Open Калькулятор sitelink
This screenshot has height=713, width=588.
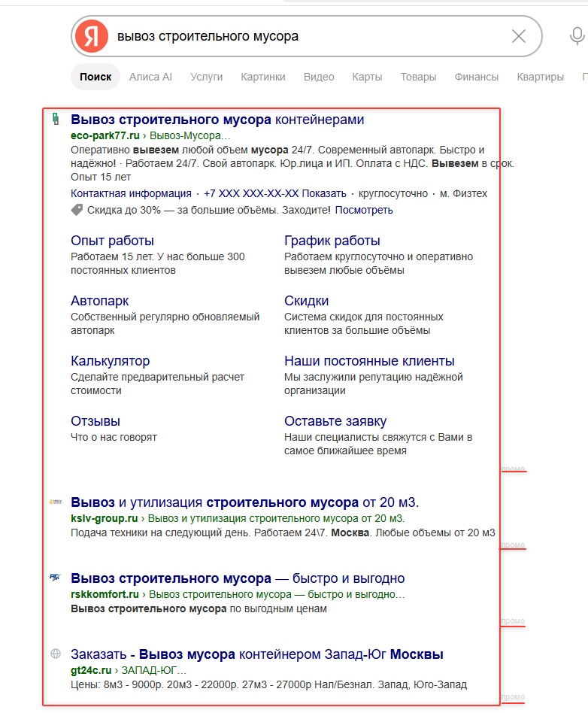(x=110, y=360)
